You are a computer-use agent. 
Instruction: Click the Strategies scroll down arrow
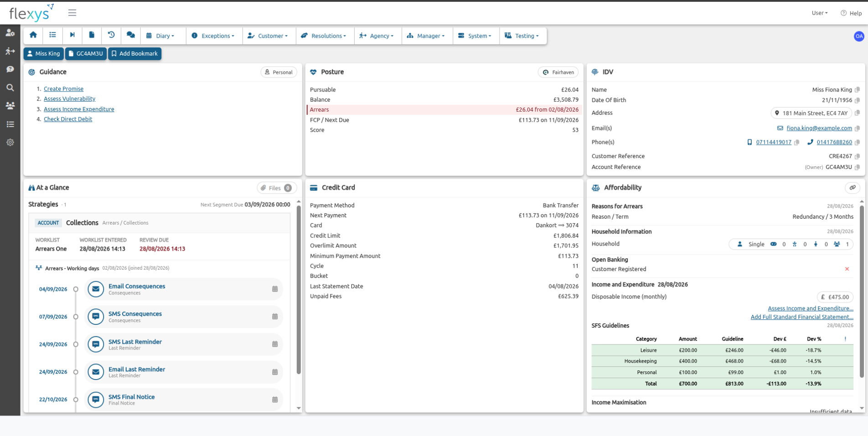(x=299, y=408)
